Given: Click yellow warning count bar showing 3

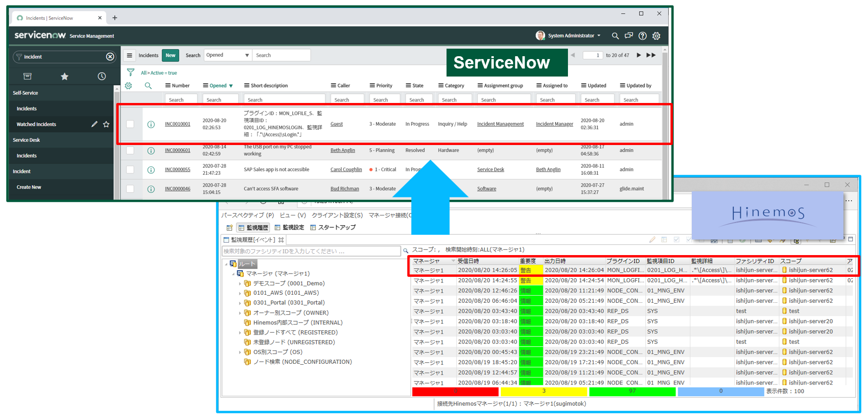Looking at the screenshot, I should pos(544,392).
